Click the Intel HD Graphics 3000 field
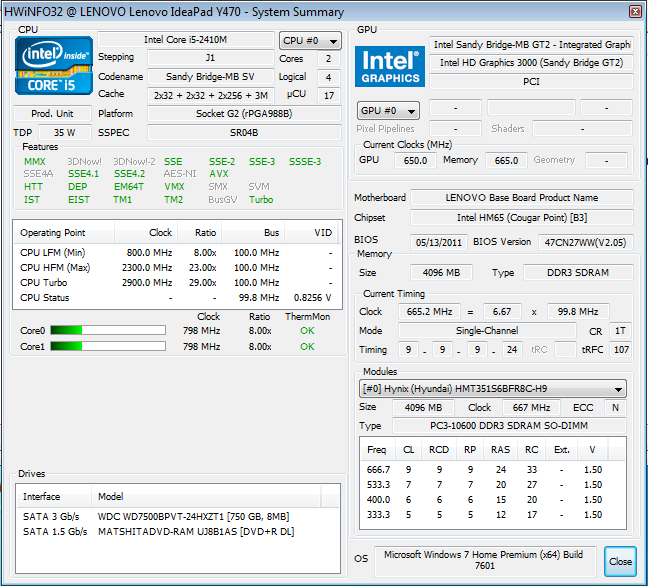Viewport: 648px width, 586px height. pyautogui.click(x=531, y=63)
